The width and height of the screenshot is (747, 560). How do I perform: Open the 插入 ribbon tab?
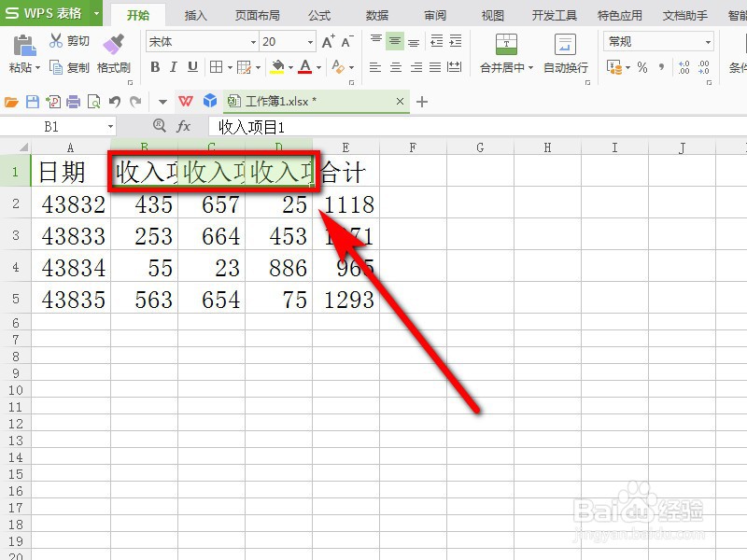[196, 15]
